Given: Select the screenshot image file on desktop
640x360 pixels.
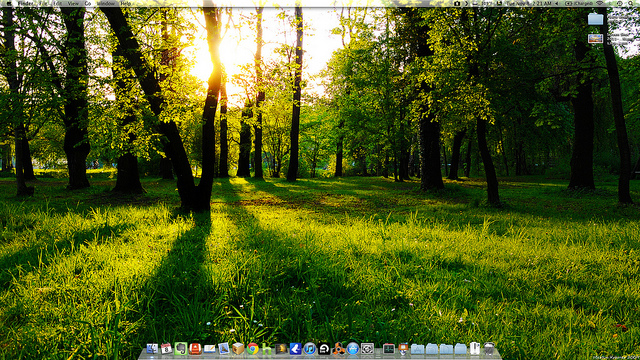Looking at the screenshot, I should [596, 39].
